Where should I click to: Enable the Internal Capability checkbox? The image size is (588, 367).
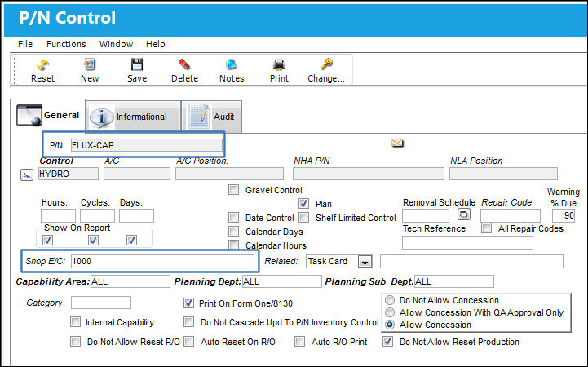(x=75, y=321)
